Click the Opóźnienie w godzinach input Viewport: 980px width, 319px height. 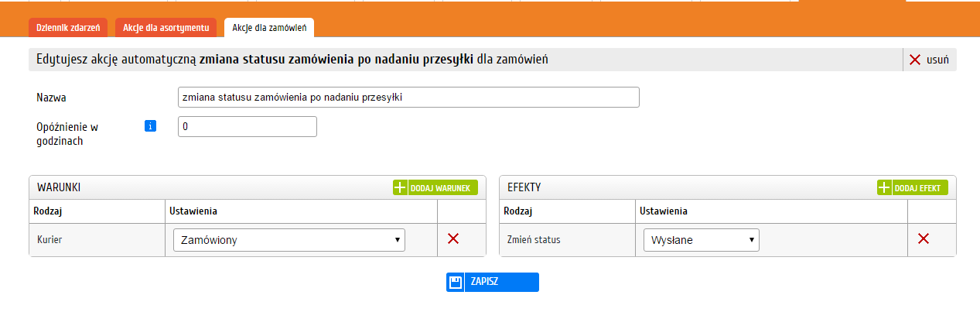pos(248,126)
